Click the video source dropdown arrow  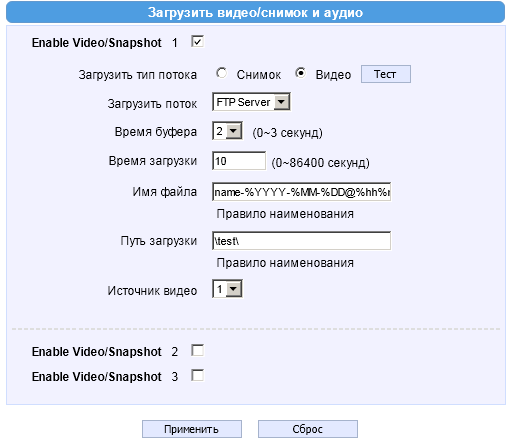click(x=234, y=289)
